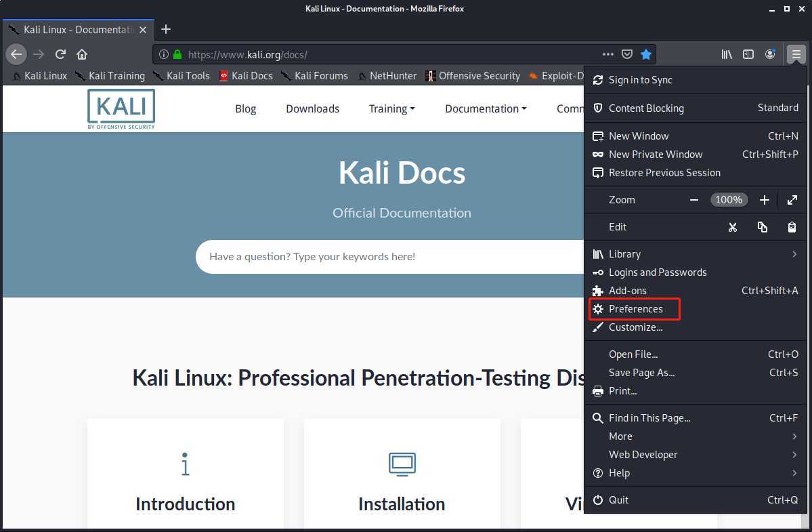812x532 pixels.
Task: Close the hamburger application menu button
Action: click(x=796, y=54)
